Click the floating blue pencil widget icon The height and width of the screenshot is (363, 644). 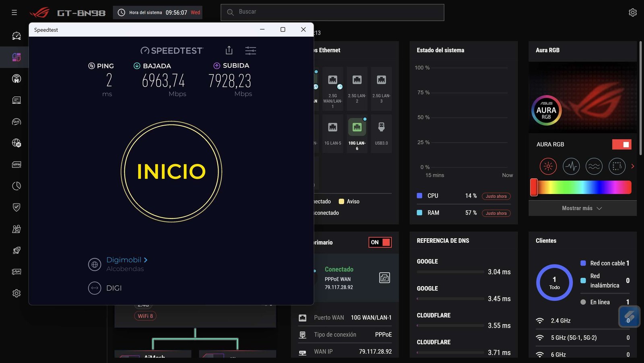630,317
